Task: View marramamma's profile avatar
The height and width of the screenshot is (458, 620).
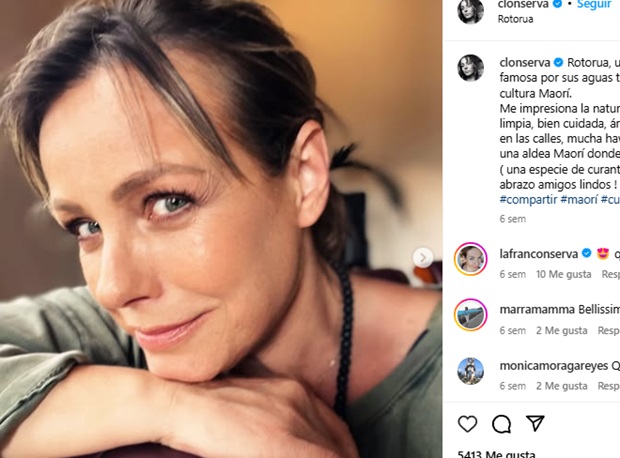Action: (x=471, y=315)
